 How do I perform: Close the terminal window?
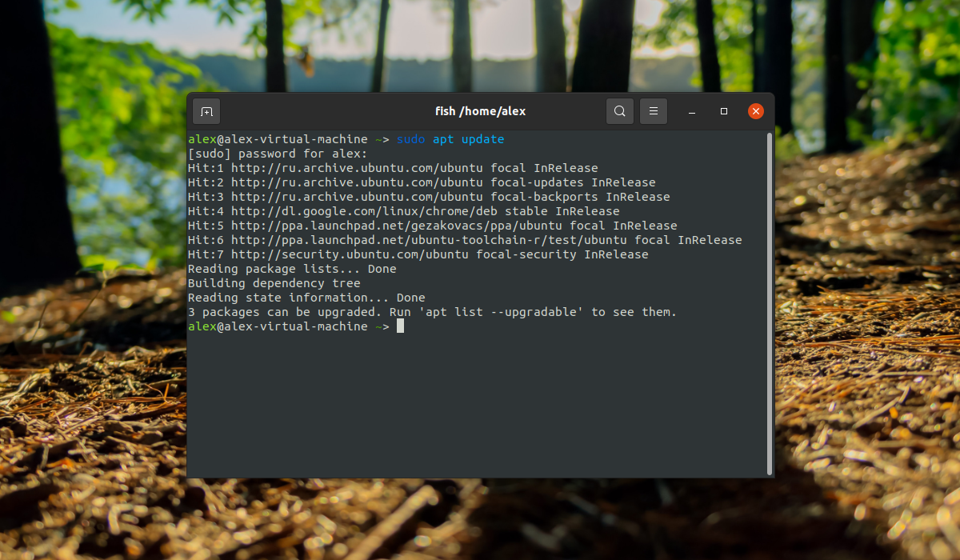pos(756,111)
